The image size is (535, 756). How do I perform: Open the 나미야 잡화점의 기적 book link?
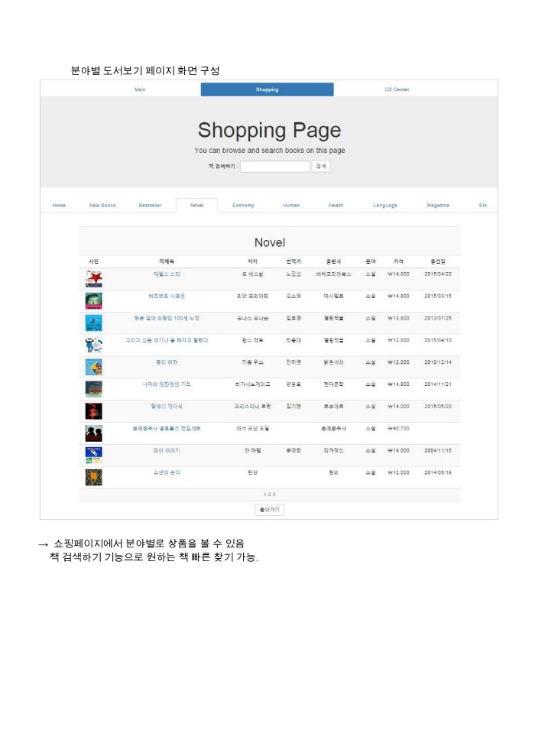pos(167,384)
